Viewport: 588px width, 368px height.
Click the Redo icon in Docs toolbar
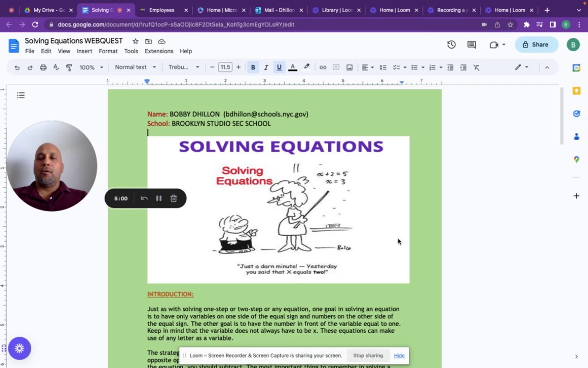[x=30, y=67]
